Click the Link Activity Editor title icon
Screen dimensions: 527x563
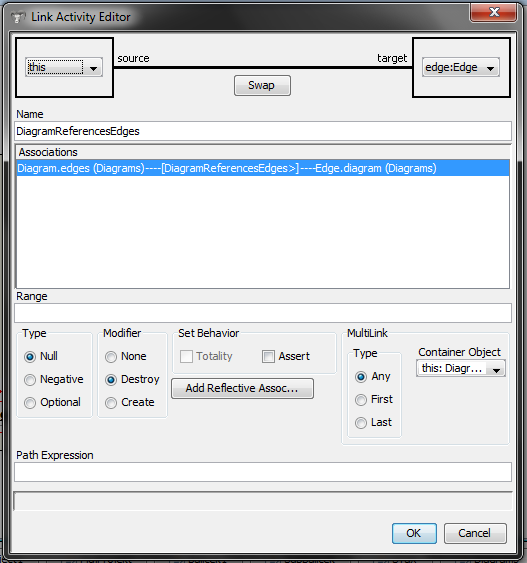click(x=18, y=17)
